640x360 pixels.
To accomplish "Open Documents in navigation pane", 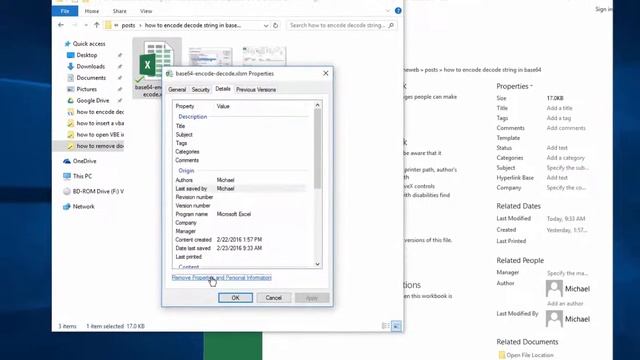I will (x=91, y=78).
